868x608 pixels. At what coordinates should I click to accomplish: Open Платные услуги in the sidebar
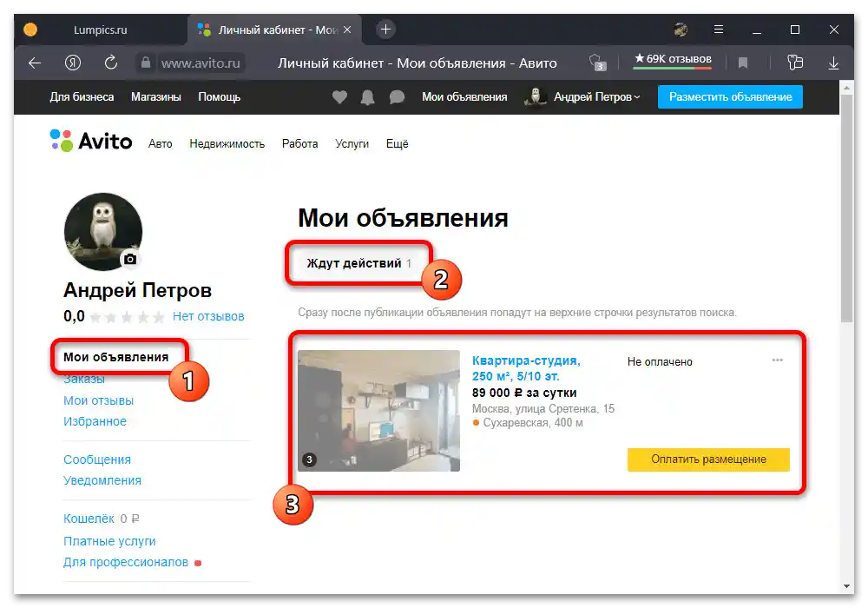(109, 541)
